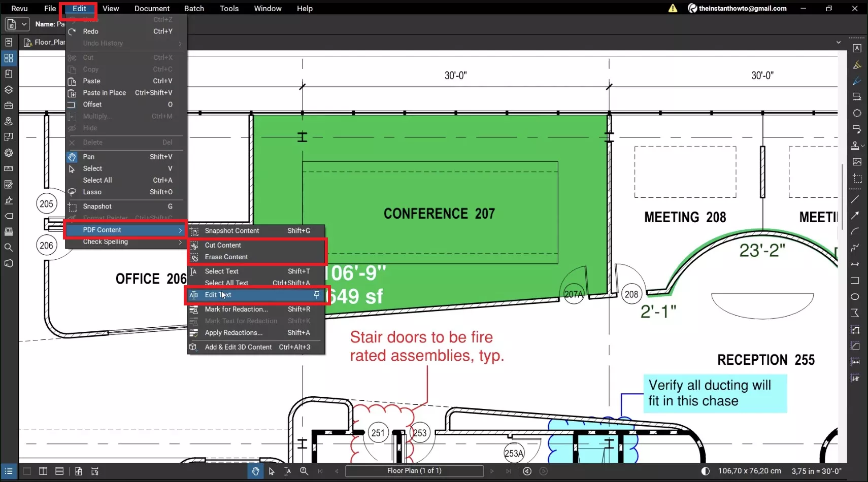Image resolution: width=868 pixels, height=482 pixels.
Task: Choose Cut Content menu entry
Action: pyautogui.click(x=256, y=245)
